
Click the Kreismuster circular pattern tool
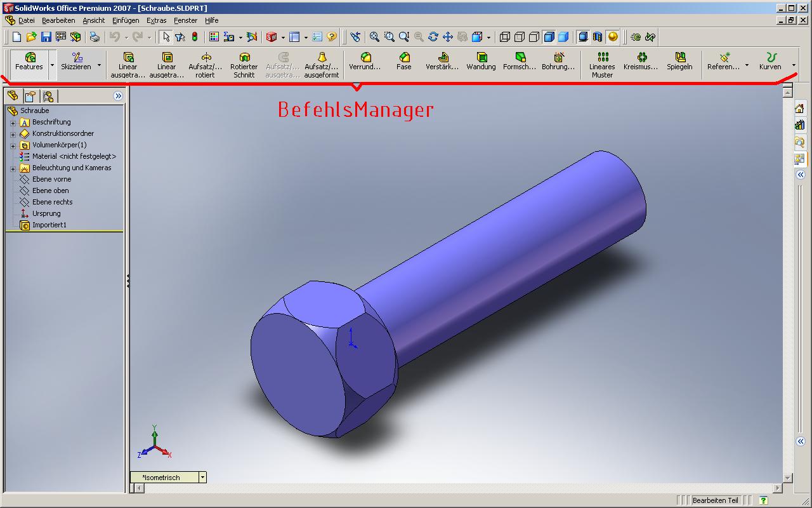pos(641,62)
